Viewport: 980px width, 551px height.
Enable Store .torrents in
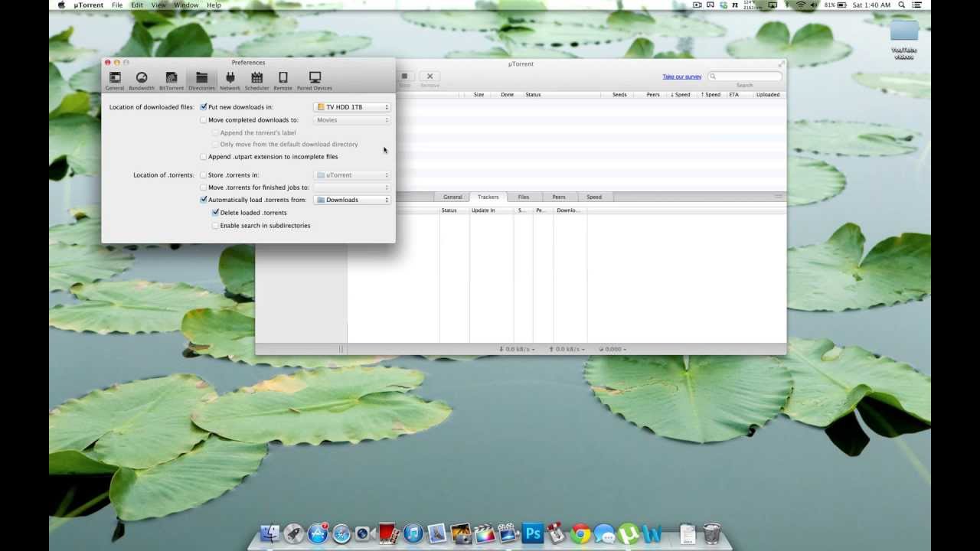[204, 175]
